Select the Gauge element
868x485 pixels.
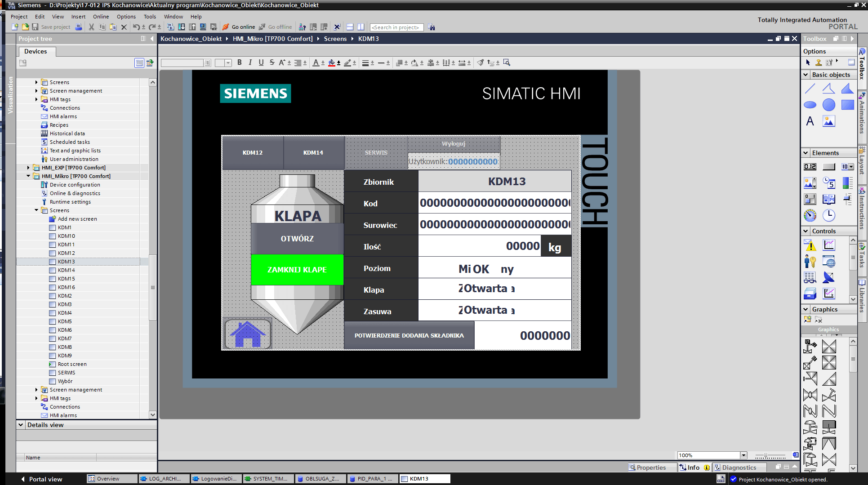point(810,215)
